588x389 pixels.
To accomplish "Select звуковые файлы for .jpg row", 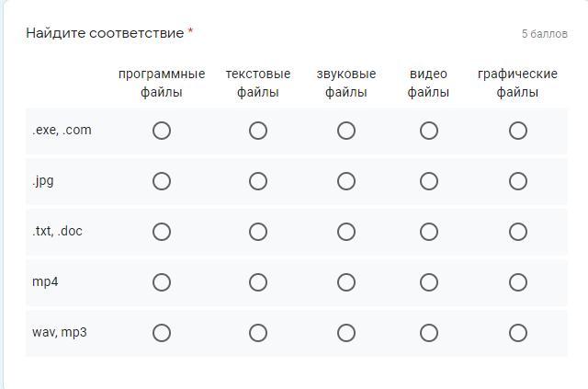I will [346, 181].
